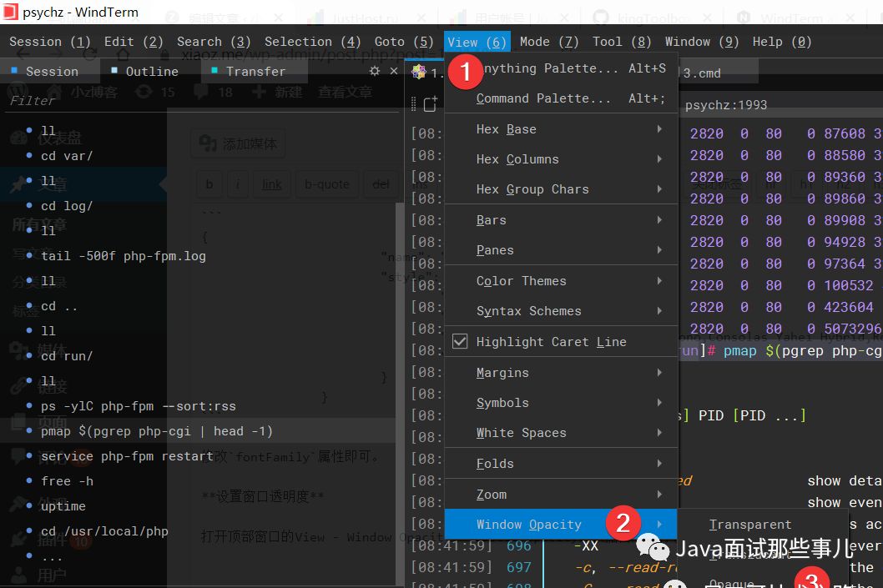This screenshot has width=883, height=588.
Task: Expand the Hex Columns submenu
Action: tap(562, 159)
